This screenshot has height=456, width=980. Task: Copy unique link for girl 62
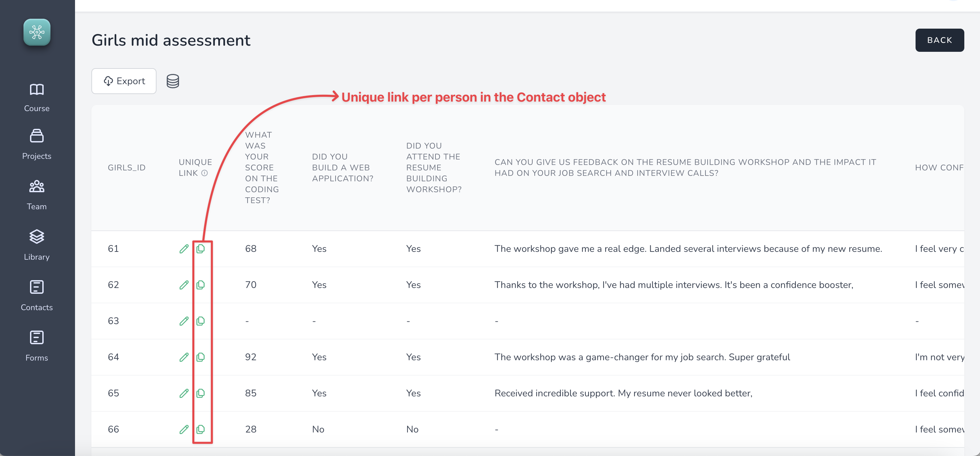point(201,285)
